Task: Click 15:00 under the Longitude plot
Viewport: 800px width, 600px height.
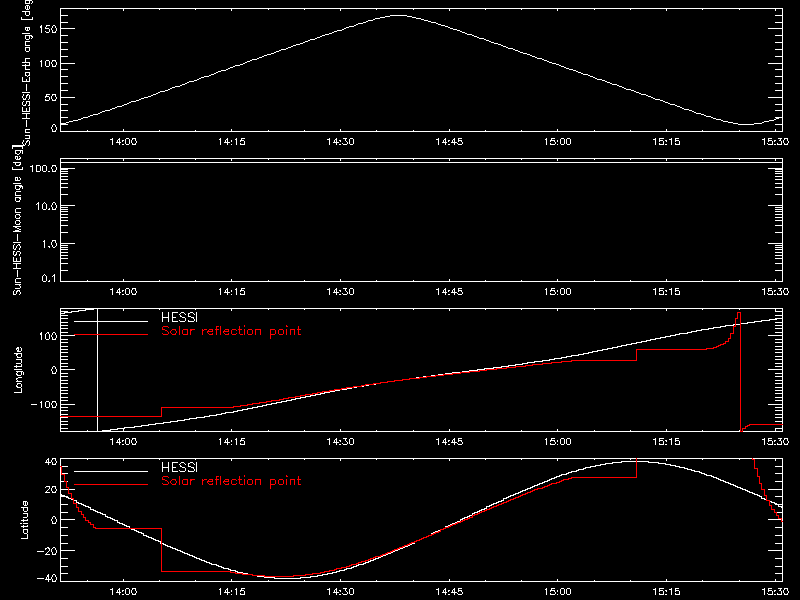Action: coord(558,442)
